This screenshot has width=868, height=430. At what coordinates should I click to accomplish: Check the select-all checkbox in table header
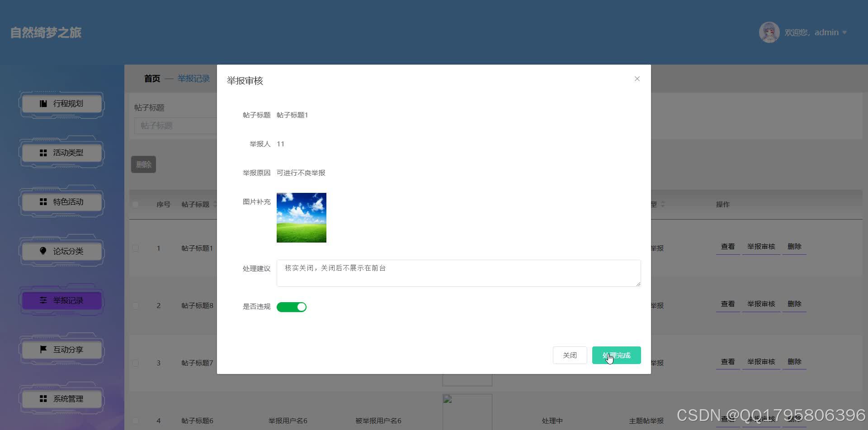[135, 204]
